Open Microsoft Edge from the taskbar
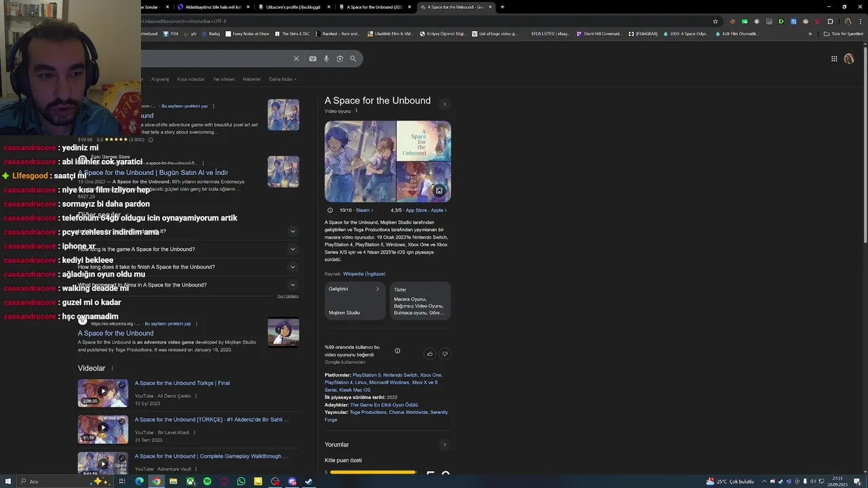 point(139,481)
